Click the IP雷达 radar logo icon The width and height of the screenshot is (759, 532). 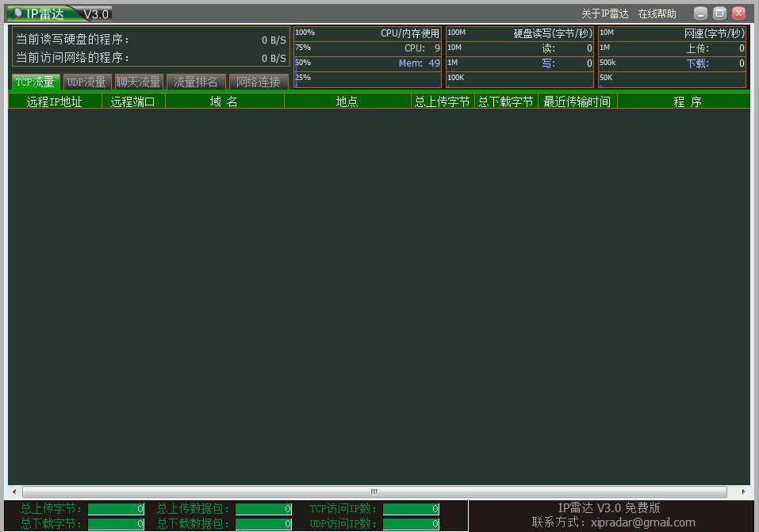(17, 13)
